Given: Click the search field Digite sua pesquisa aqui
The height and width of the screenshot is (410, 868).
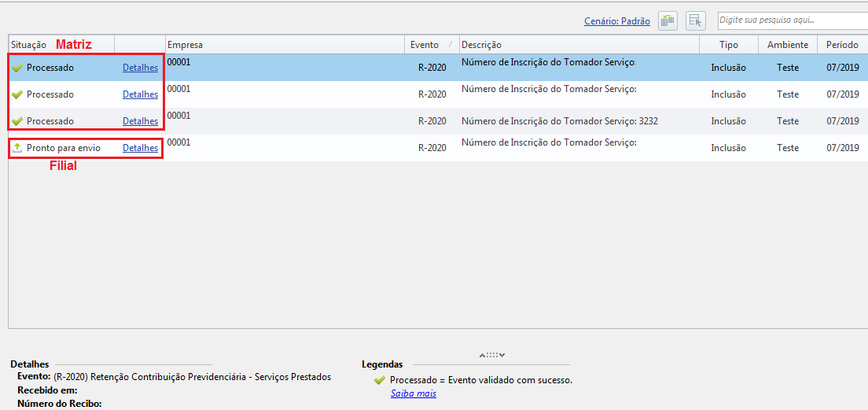Looking at the screenshot, I should (x=793, y=20).
